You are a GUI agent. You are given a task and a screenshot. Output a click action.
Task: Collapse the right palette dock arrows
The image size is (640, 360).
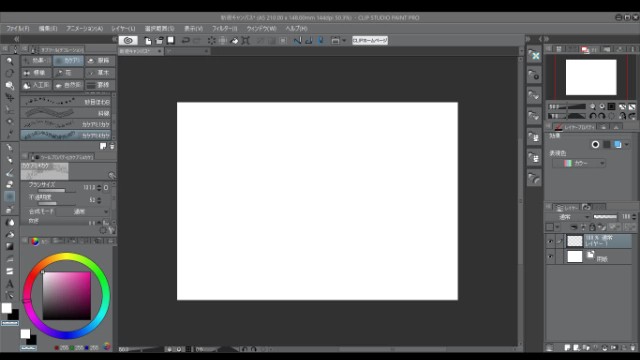pyautogui.click(x=546, y=39)
